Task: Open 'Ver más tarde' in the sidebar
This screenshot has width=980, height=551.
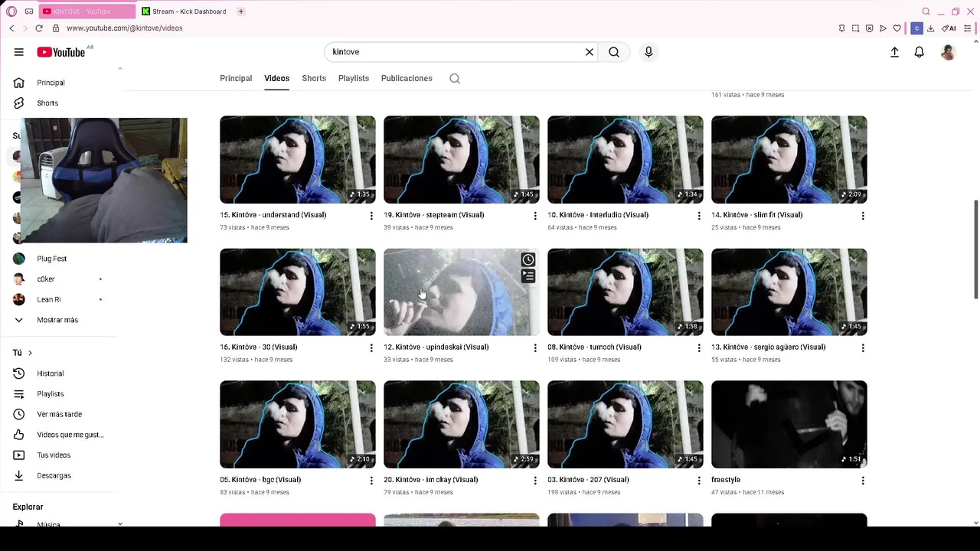Action: click(61, 414)
